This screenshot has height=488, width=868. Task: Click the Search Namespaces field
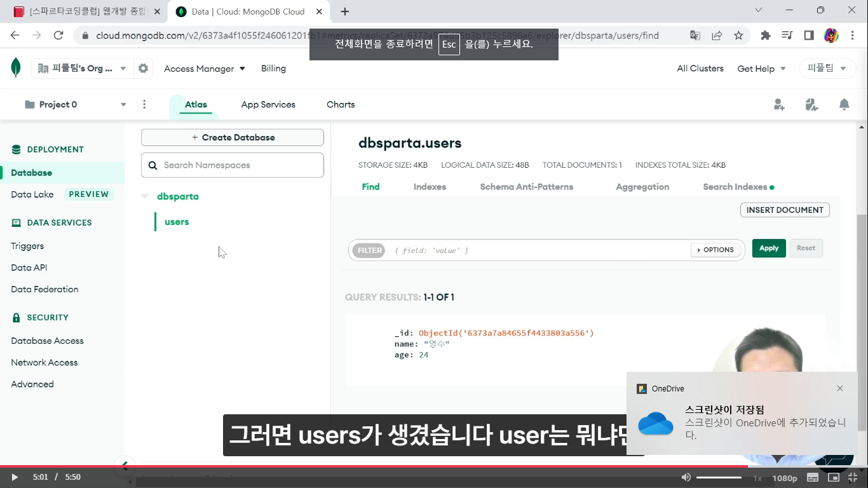233,165
